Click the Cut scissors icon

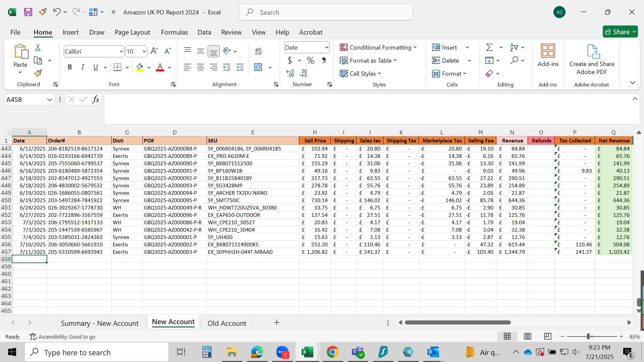pyautogui.click(x=38, y=48)
